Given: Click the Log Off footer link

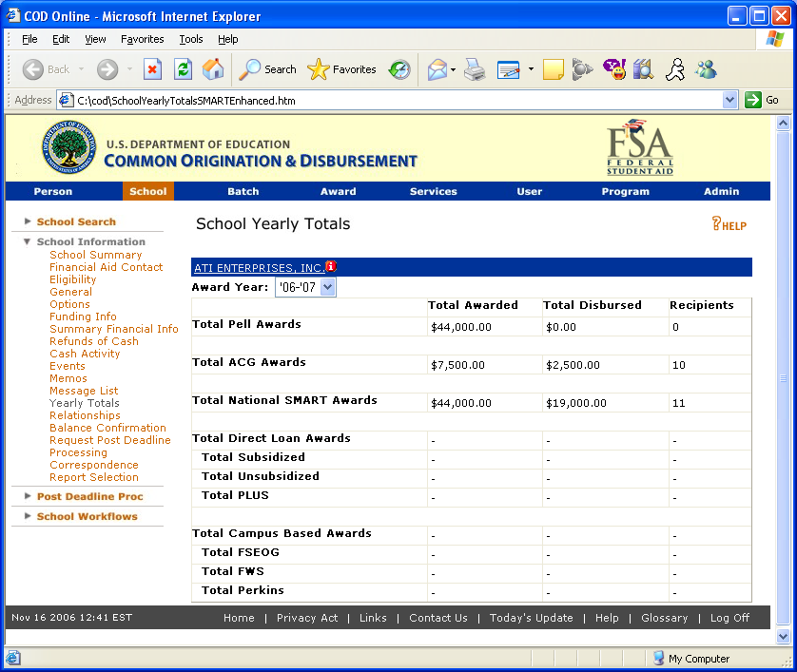Looking at the screenshot, I should [729, 618].
